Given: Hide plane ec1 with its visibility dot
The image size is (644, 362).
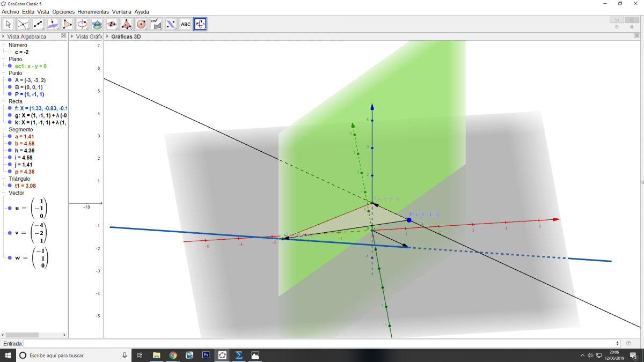Looking at the screenshot, I should (10, 66).
